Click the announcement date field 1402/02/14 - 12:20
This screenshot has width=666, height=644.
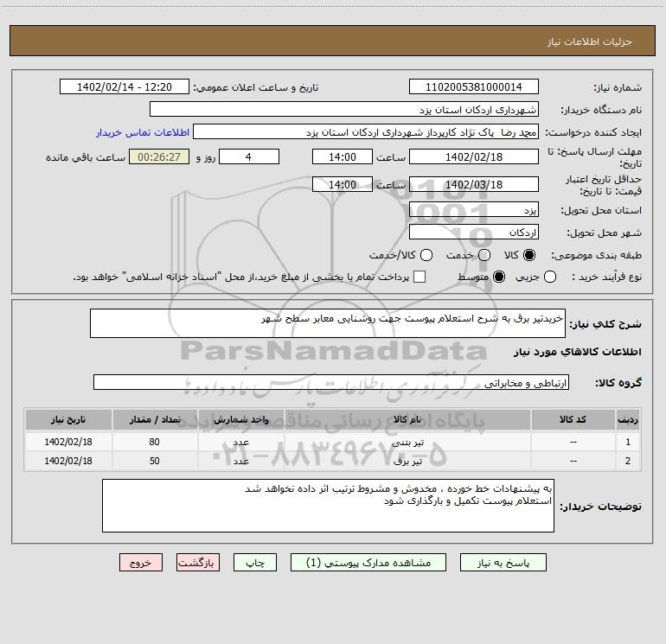point(125,86)
